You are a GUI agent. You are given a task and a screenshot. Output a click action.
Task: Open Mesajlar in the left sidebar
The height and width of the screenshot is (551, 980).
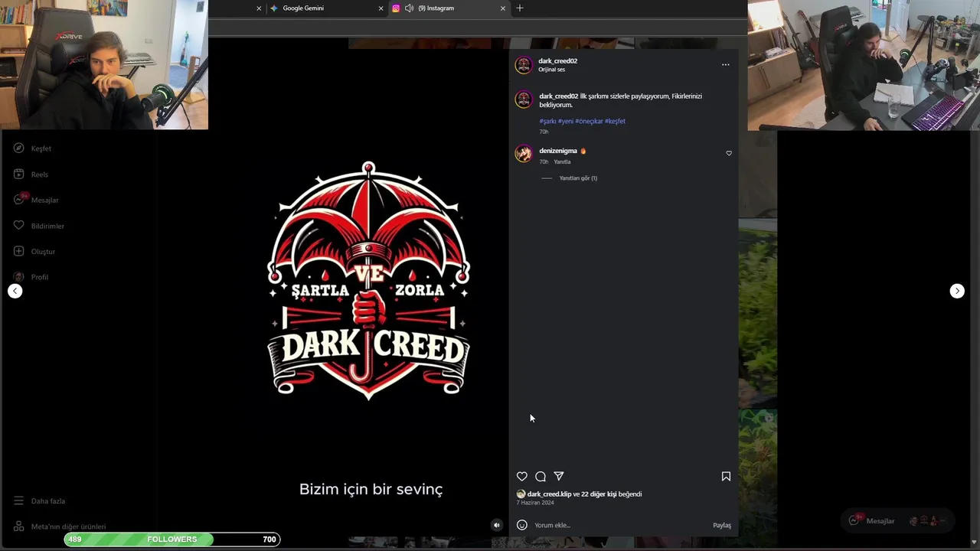pyautogui.click(x=36, y=200)
